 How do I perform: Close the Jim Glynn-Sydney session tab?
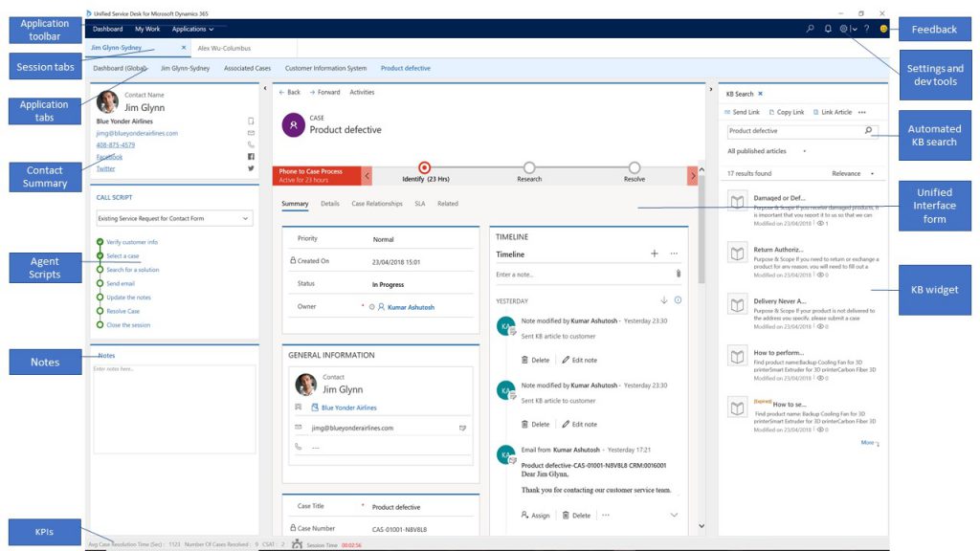[x=184, y=47]
